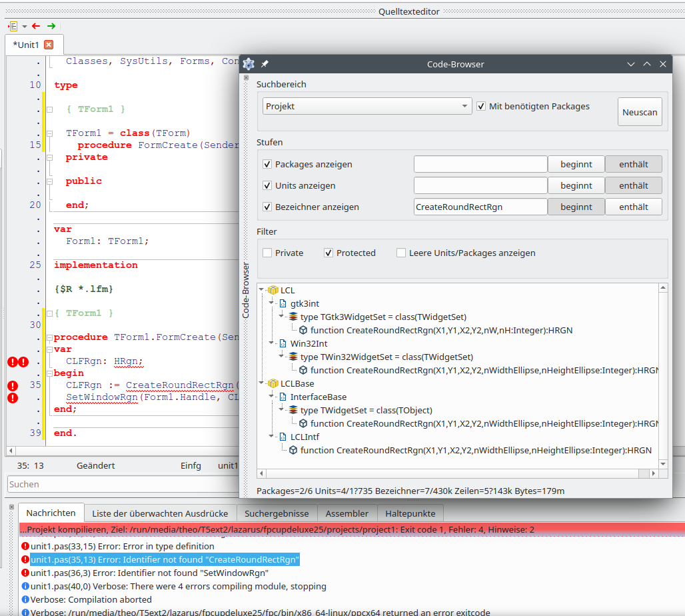This screenshot has height=616, width=685.
Task: Toggle 'beginnt' for the Bezeichner row
Action: coord(576,207)
